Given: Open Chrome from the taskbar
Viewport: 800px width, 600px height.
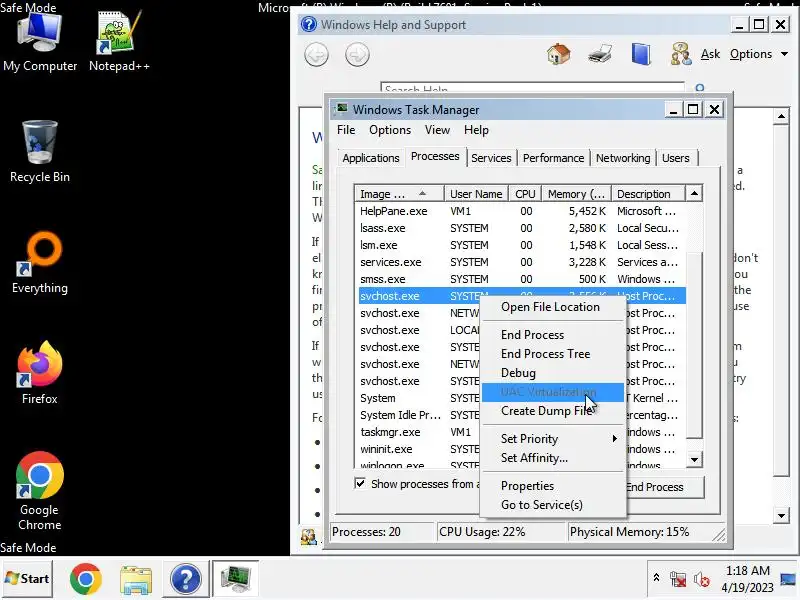Looking at the screenshot, I should 85,579.
